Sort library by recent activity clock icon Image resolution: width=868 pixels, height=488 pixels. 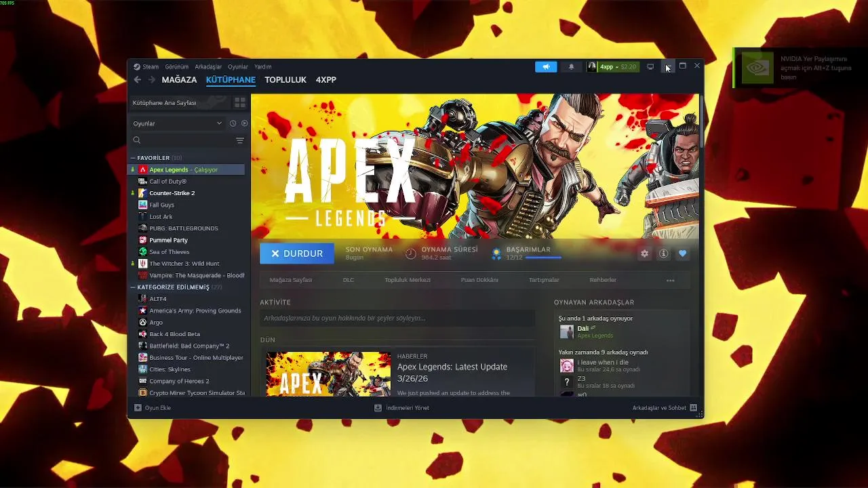tap(233, 123)
